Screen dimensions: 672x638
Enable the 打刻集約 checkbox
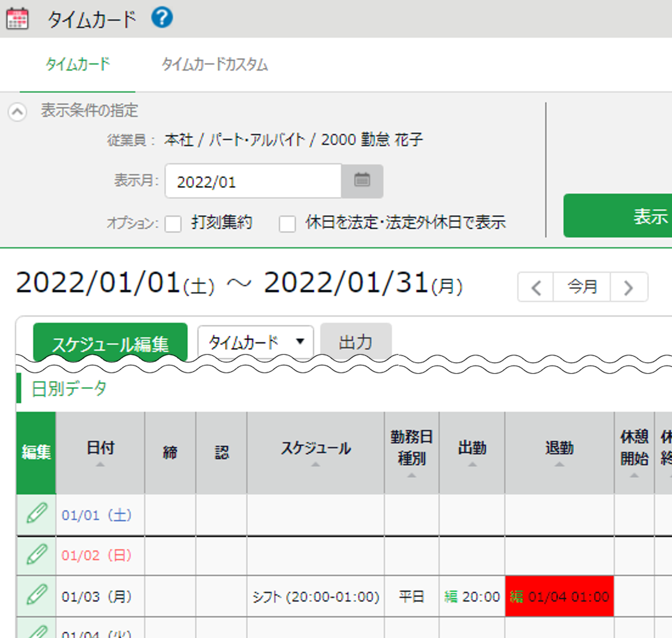point(173,224)
